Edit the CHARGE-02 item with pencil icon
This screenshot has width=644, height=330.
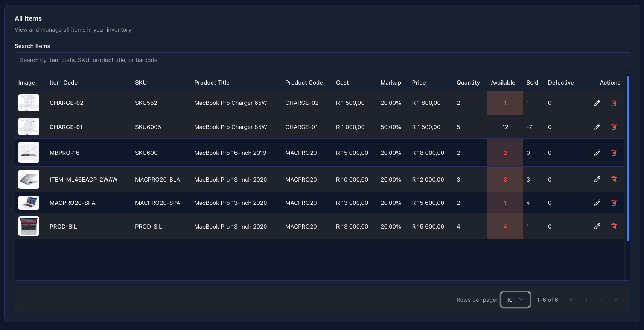(x=597, y=103)
